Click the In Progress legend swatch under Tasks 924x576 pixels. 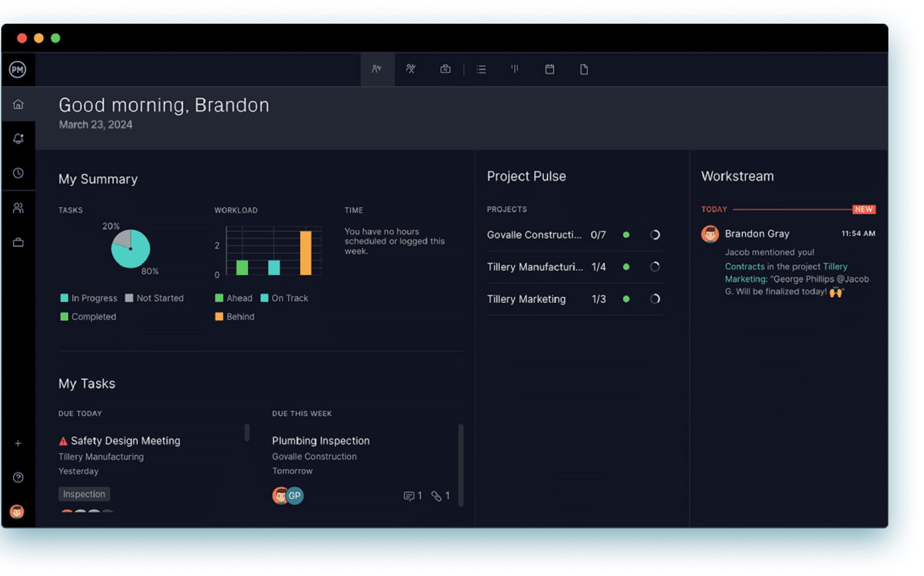click(64, 298)
